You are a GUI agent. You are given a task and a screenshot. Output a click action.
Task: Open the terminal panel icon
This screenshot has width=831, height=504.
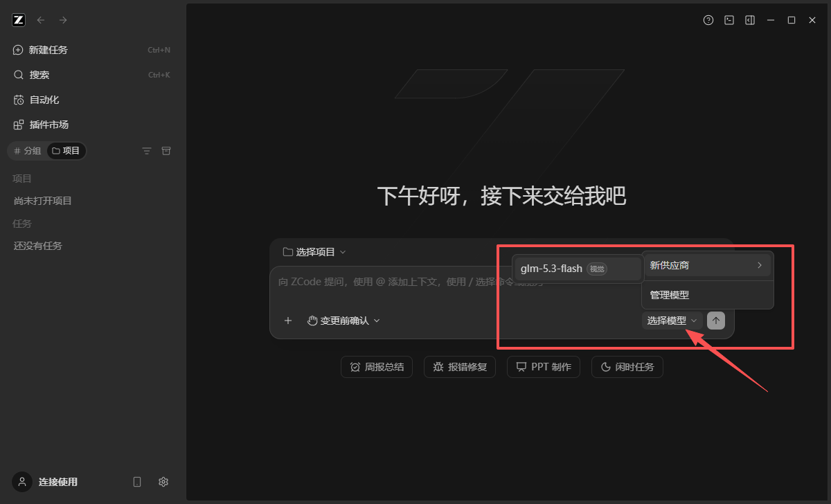point(729,20)
